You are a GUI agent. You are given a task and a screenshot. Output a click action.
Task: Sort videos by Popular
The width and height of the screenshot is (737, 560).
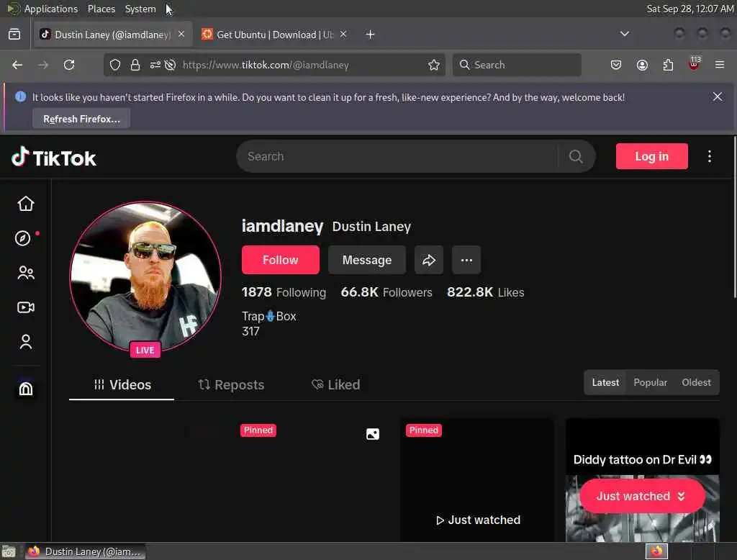coord(650,382)
